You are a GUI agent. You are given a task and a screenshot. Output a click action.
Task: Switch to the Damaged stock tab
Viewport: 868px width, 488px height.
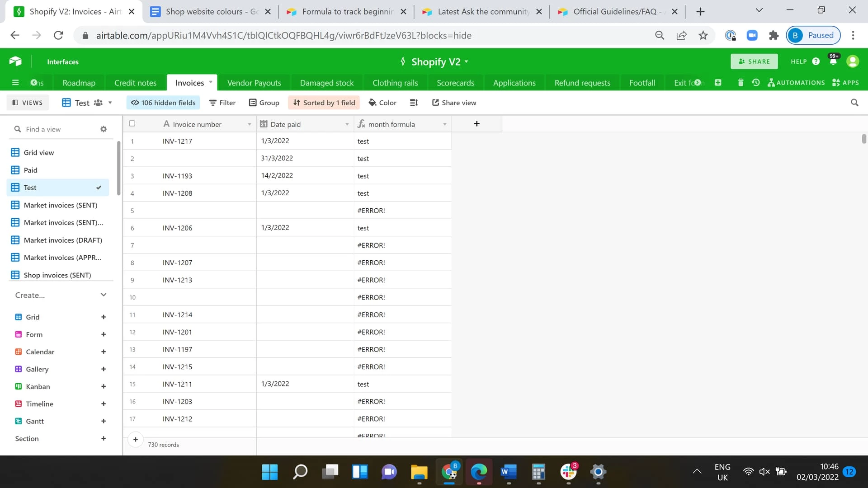tap(327, 83)
